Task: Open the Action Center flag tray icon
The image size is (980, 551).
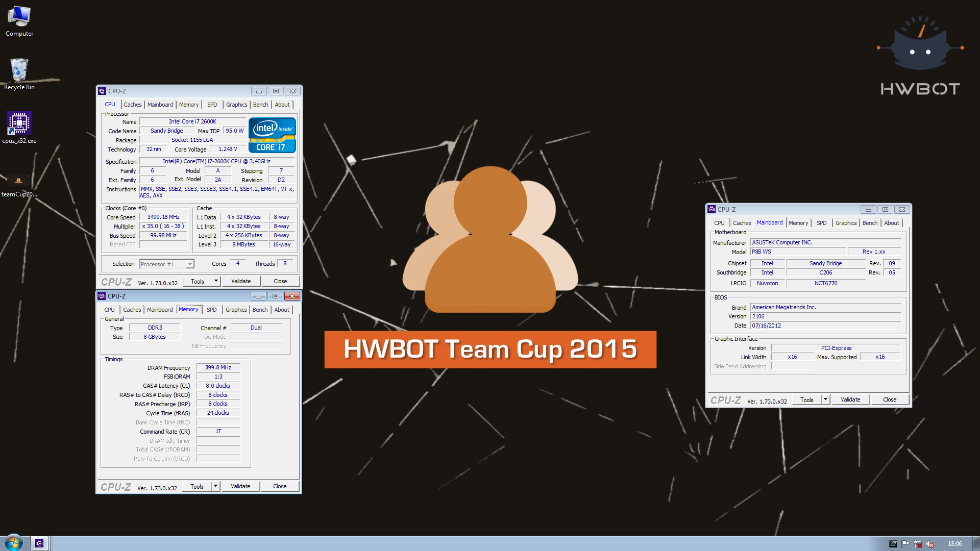Action: [905, 544]
